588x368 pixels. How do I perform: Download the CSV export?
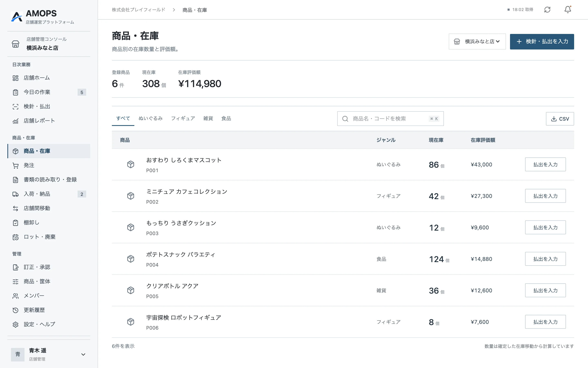560,119
